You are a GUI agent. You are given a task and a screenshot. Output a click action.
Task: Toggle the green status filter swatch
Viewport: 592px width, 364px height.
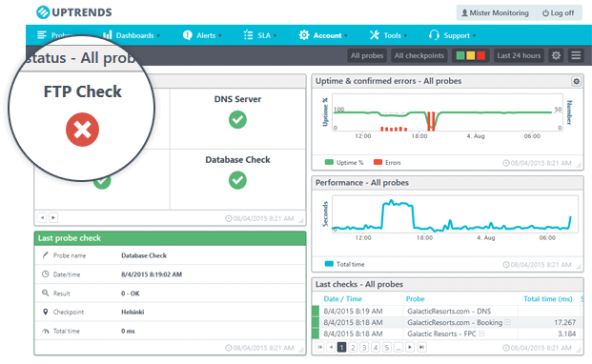[x=460, y=55]
